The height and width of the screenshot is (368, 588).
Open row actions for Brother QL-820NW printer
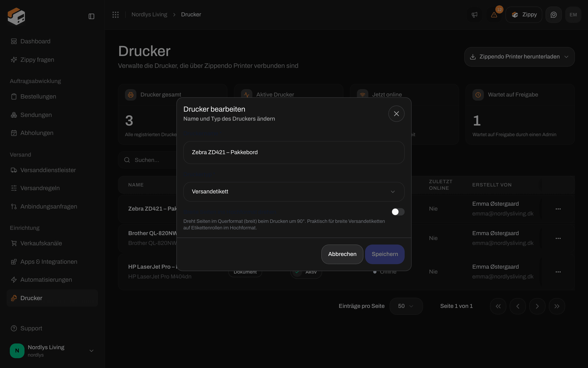(558, 238)
